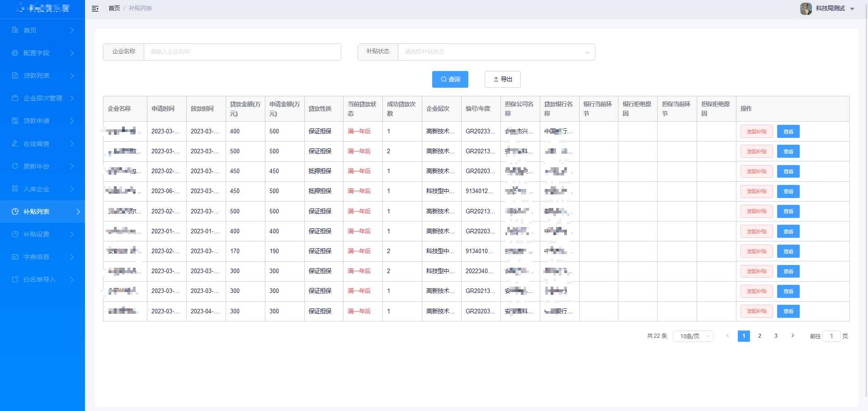Click the user avatar picture
Image resolution: width=868 pixels, height=411 pixels.
click(x=806, y=9)
